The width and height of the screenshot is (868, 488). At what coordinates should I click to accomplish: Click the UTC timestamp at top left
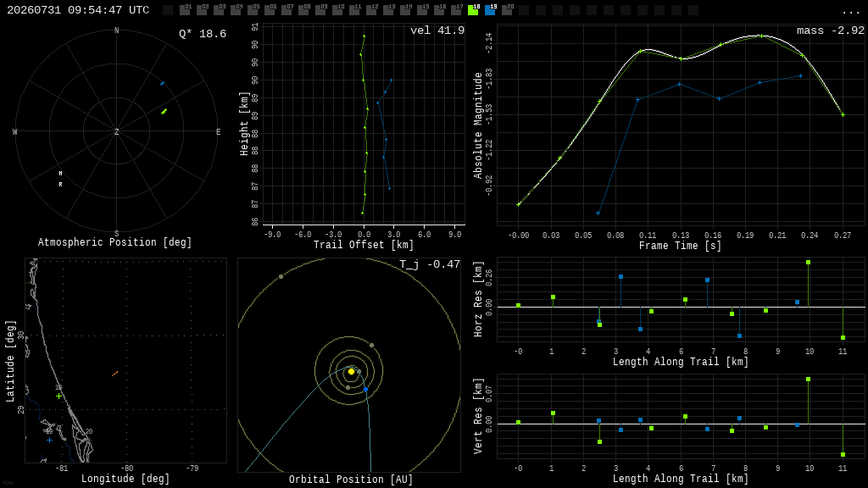[x=78, y=10]
